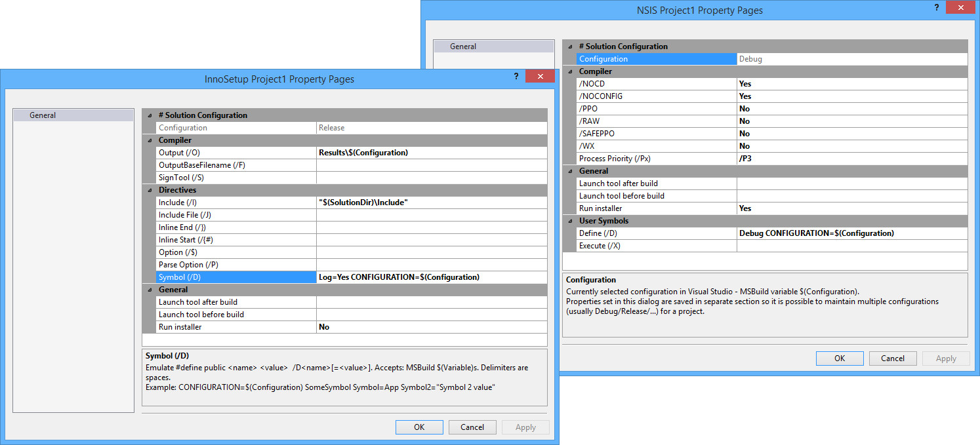
Task: Toggle the /SAFEPPO value No
Action: click(852, 134)
